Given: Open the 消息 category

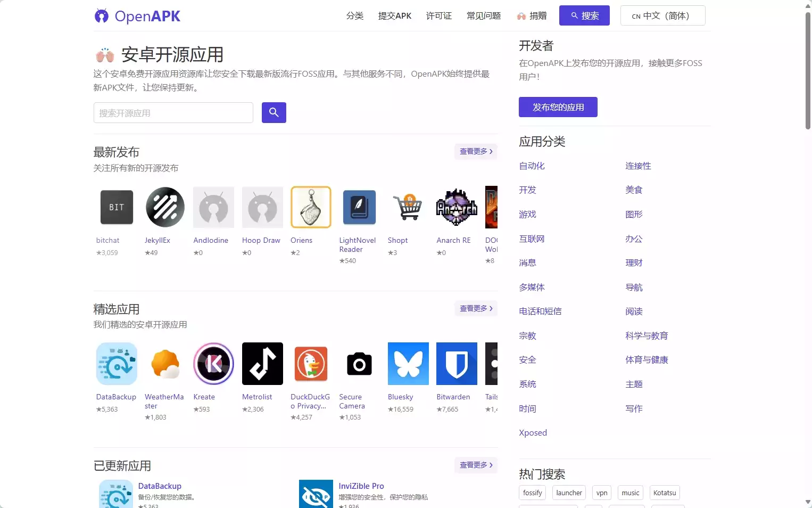Looking at the screenshot, I should 528,263.
